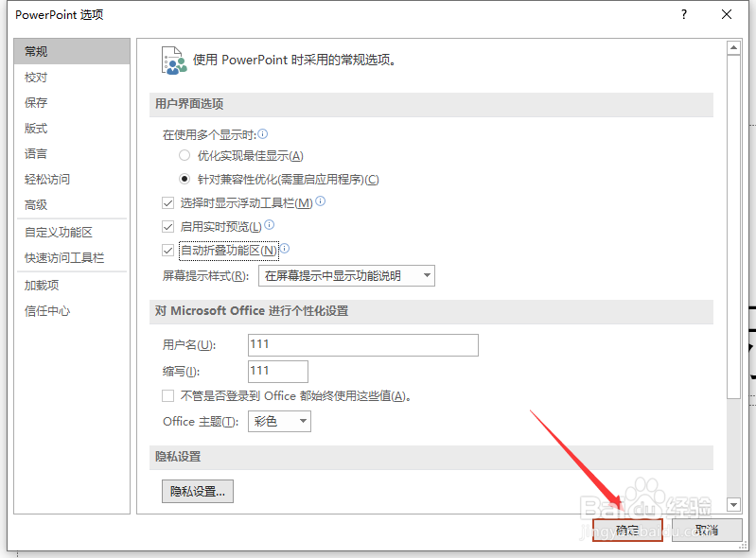Click the 取消 button

pos(707,531)
